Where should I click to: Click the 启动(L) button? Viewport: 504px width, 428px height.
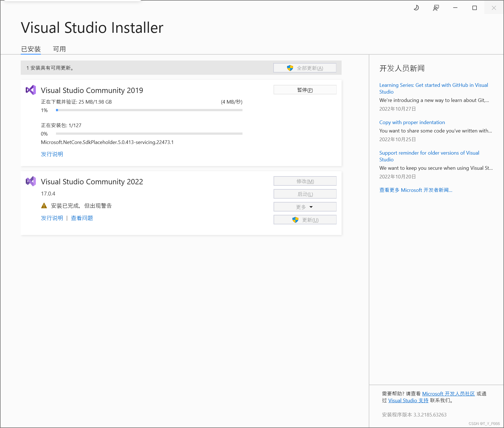click(305, 194)
